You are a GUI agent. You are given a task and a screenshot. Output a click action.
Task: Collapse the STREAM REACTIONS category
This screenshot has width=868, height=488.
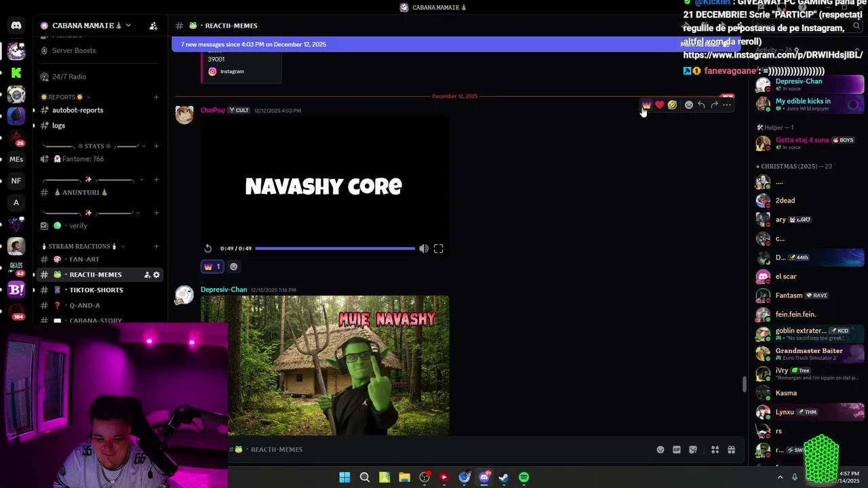83,246
